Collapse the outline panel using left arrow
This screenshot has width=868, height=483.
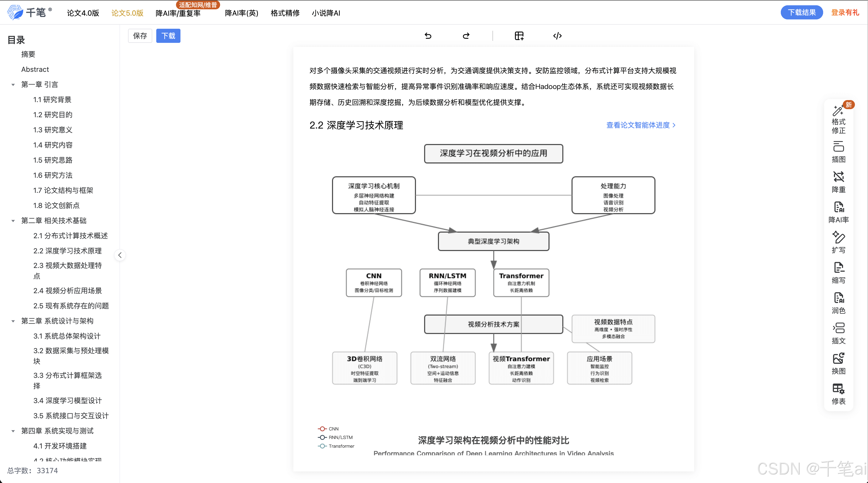coord(120,255)
